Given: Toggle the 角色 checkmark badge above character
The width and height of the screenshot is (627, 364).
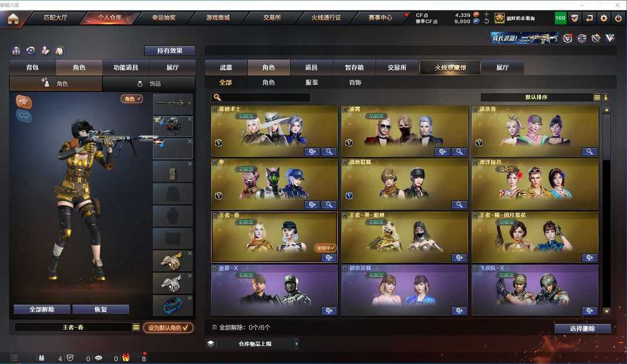Looking at the screenshot, I should [x=132, y=98].
